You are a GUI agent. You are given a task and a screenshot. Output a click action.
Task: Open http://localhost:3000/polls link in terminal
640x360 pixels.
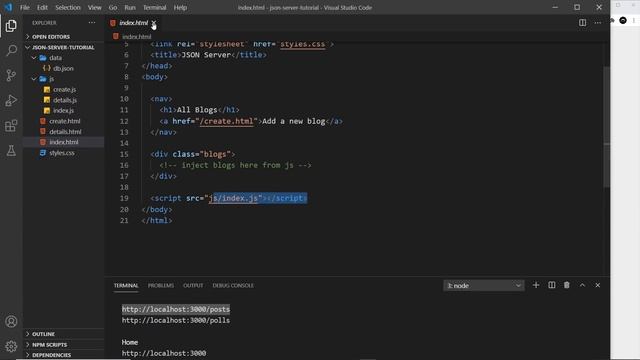click(176, 320)
